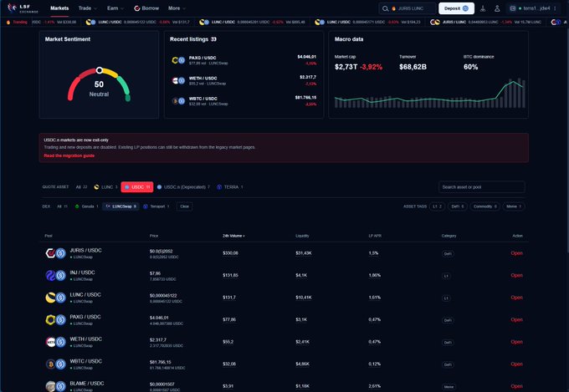569x392 pixels.
Task: Click the WETH / USDC pair icon in table
Action: tap(55, 342)
